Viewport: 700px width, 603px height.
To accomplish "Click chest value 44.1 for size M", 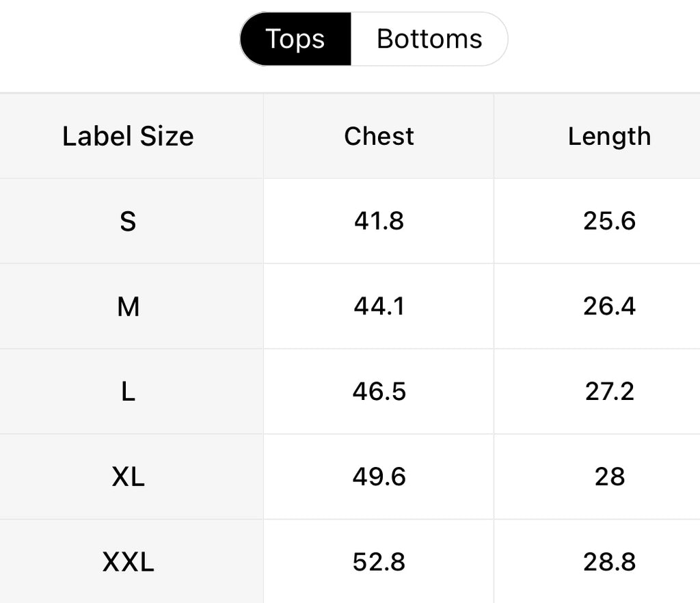I will tap(379, 306).
